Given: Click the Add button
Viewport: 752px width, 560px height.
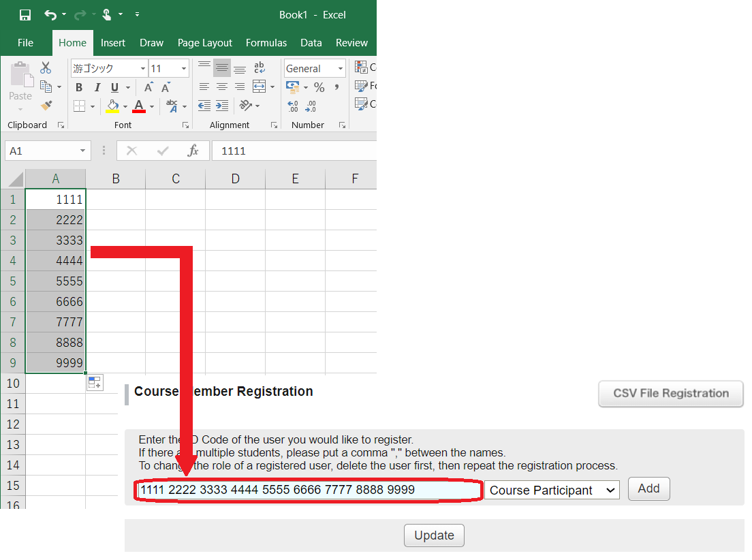Looking at the screenshot, I should tap(649, 488).
